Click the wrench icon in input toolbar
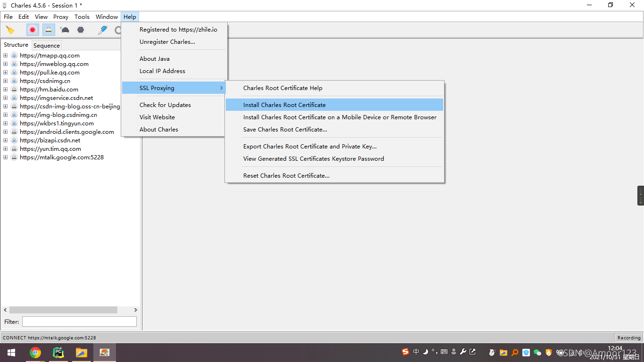This screenshot has height=362, width=644. (x=463, y=352)
